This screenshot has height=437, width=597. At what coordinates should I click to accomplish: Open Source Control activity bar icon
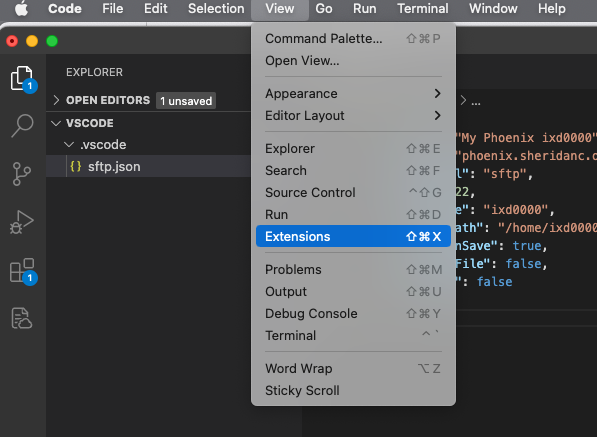click(x=22, y=174)
